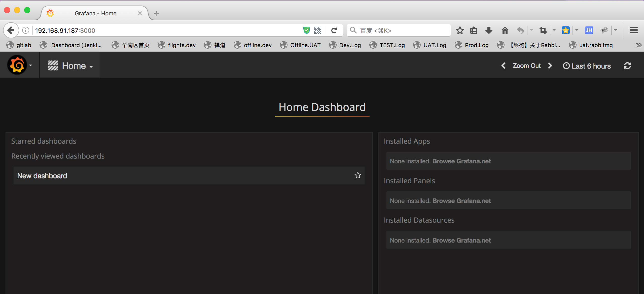Click the browser back arrow button
Viewport: 644px width, 294px height.
tap(11, 31)
